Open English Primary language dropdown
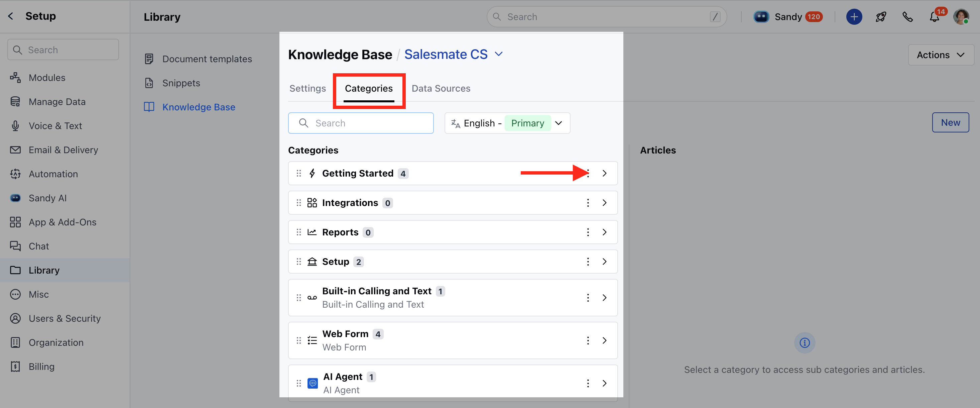980x408 pixels. (507, 123)
